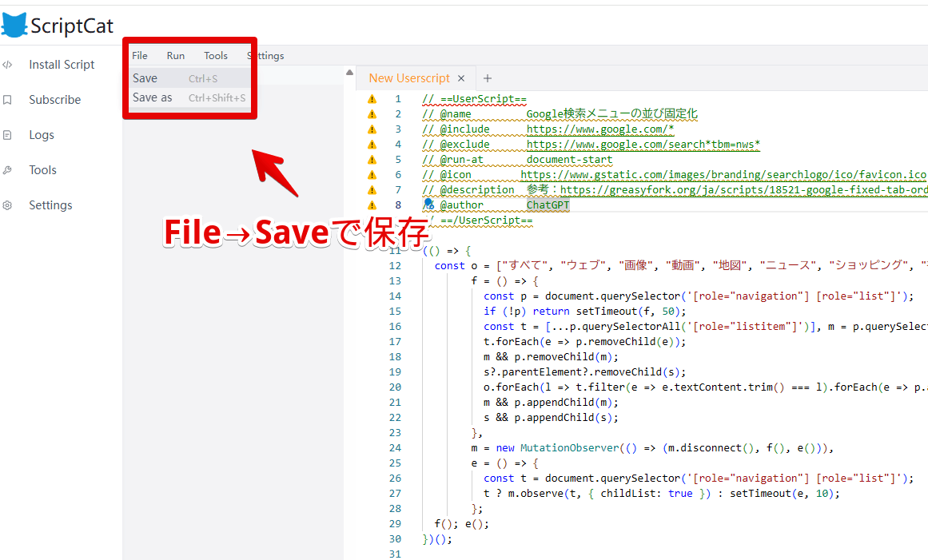Open the File menu in the editor

pos(140,56)
